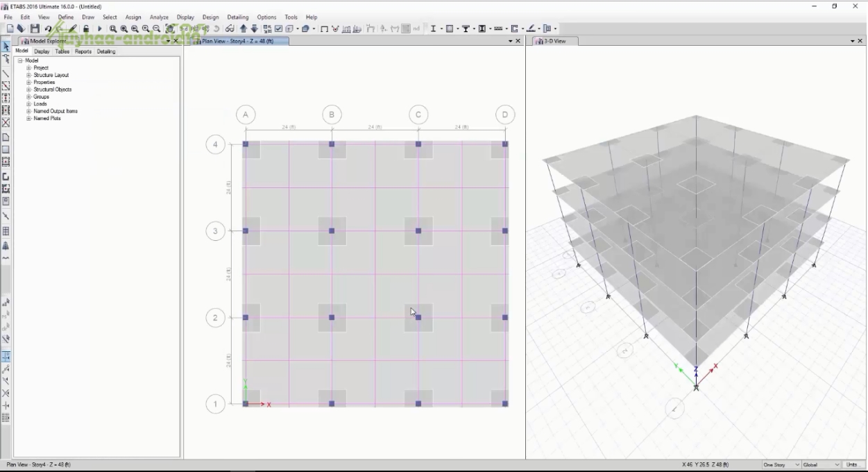
Task: Close the Model Explorer panel
Action: (x=176, y=41)
